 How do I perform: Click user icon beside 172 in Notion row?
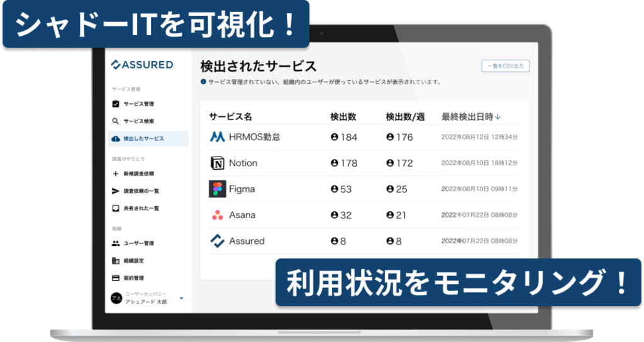point(390,163)
